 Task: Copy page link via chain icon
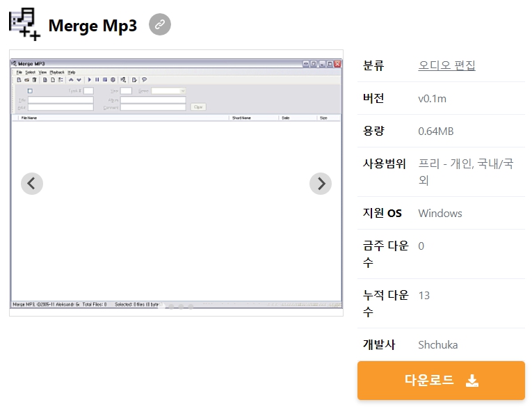[160, 24]
